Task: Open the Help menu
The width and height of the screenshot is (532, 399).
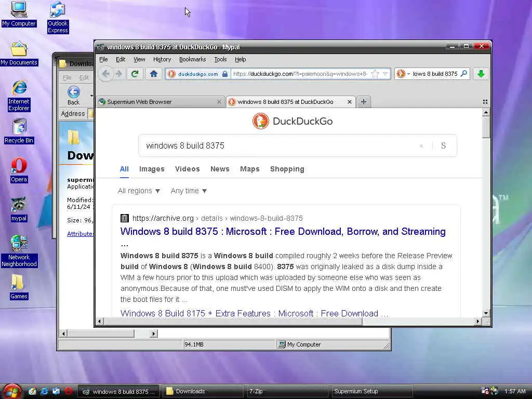Action: click(240, 59)
